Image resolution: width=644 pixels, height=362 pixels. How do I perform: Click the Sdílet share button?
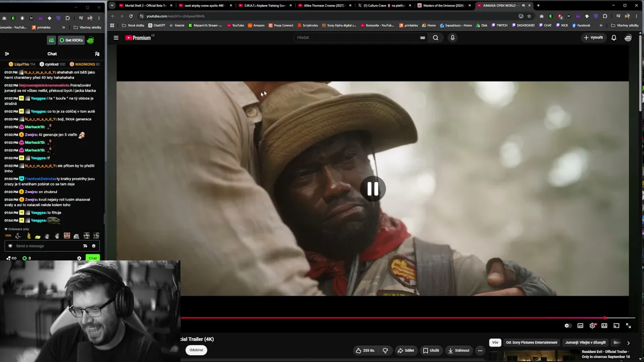[x=406, y=350]
